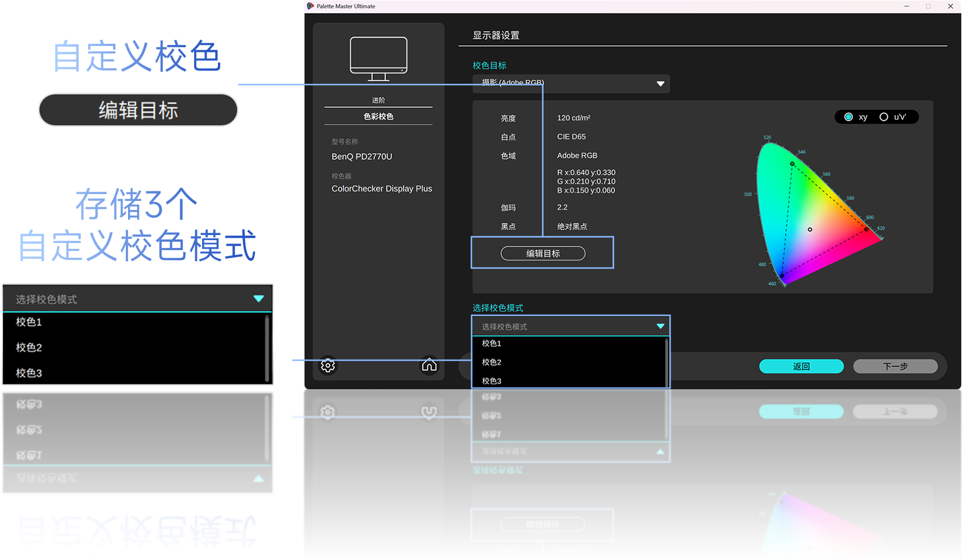Click the black point value 绝对黑点

[x=572, y=227]
